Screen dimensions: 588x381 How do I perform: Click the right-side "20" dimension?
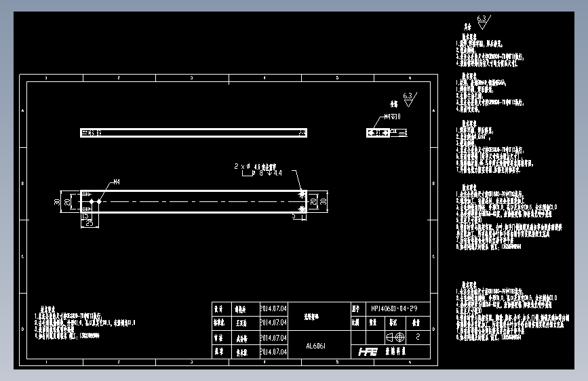click(313, 202)
